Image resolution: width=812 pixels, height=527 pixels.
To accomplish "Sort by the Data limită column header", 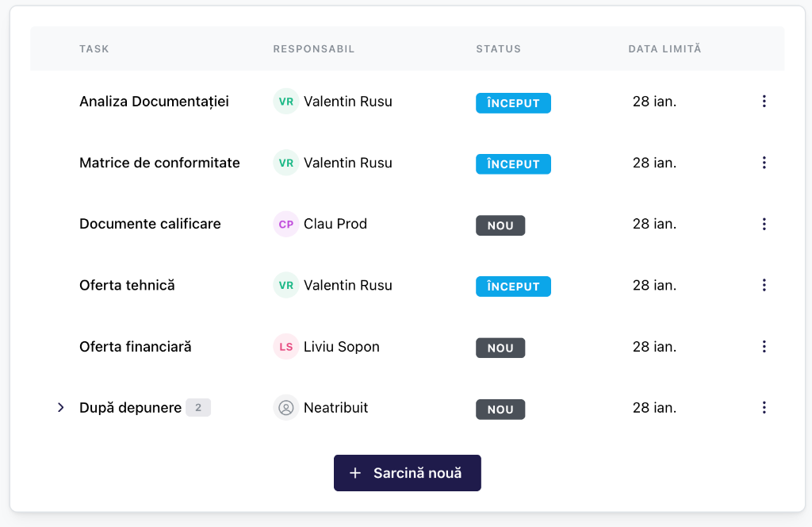I will coord(665,49).
